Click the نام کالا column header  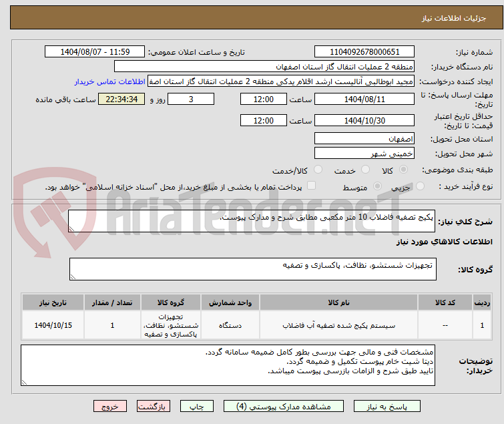[339, 302]
